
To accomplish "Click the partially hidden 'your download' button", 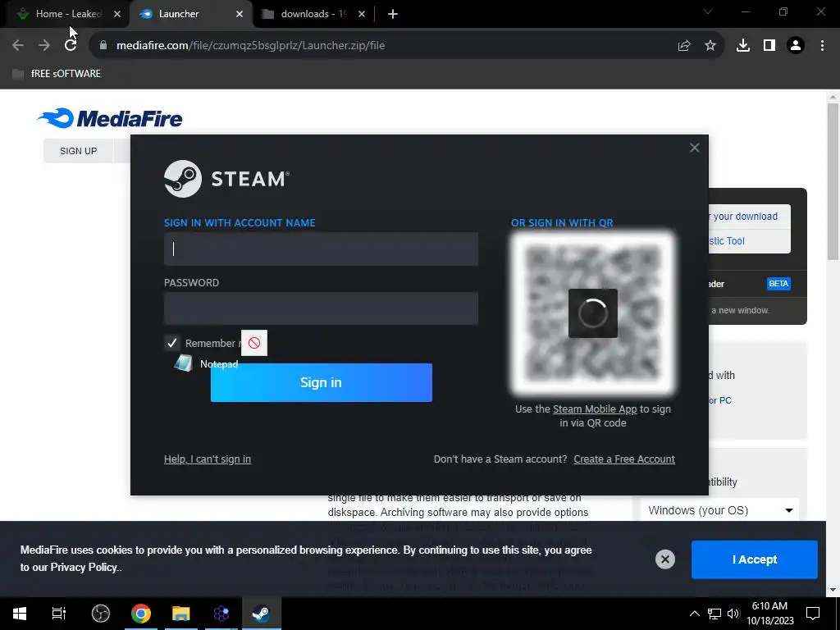I will click(x=749, y=217).
